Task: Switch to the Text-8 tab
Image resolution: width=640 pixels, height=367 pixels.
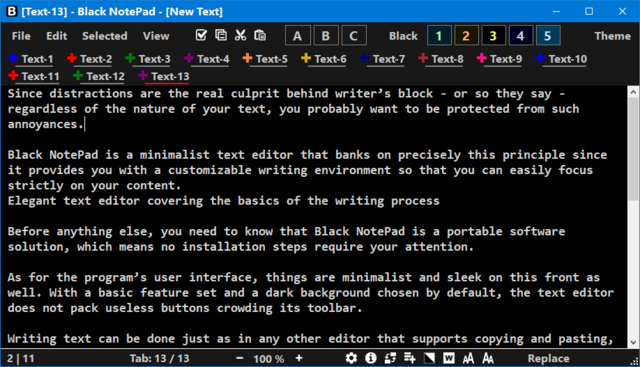Action: click(x=447, y=59)
